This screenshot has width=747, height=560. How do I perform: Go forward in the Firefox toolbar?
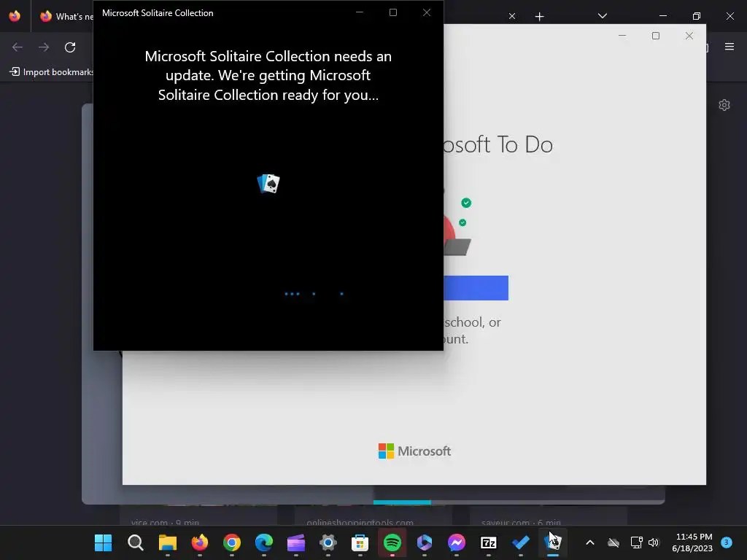[44, 47]
